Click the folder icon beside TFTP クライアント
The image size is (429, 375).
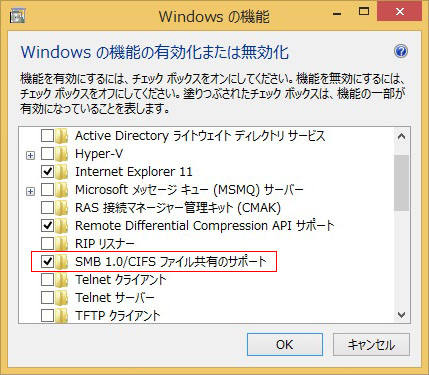pos(62,315)
